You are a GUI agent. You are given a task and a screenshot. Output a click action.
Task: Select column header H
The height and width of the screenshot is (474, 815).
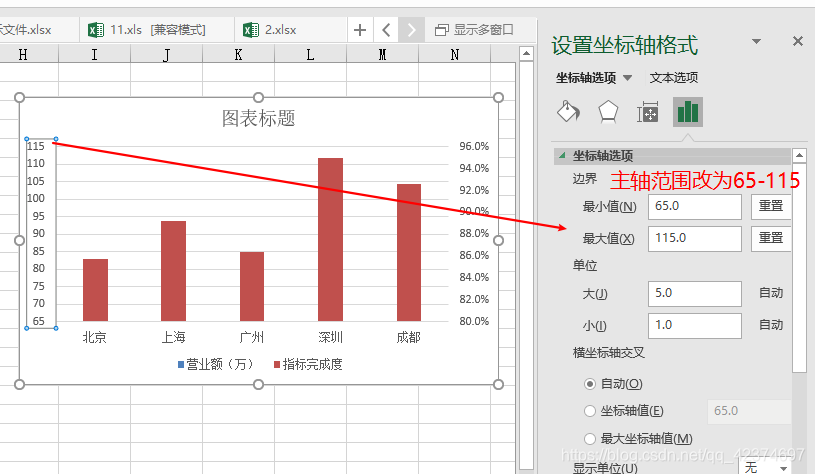pyautogui.click(x=23, y=54)
